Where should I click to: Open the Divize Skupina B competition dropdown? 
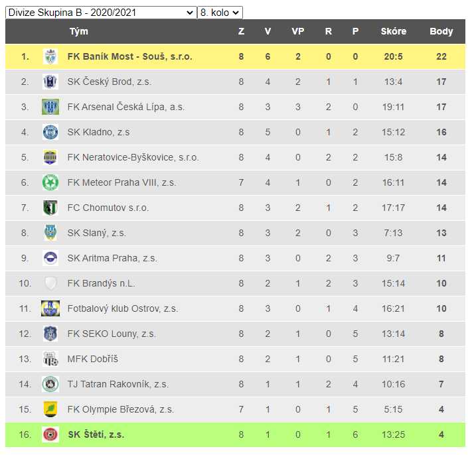[101, 13]
